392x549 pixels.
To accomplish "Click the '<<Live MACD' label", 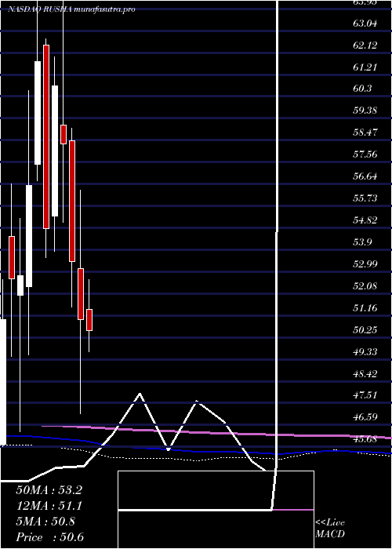I will [x=330, y=528].
